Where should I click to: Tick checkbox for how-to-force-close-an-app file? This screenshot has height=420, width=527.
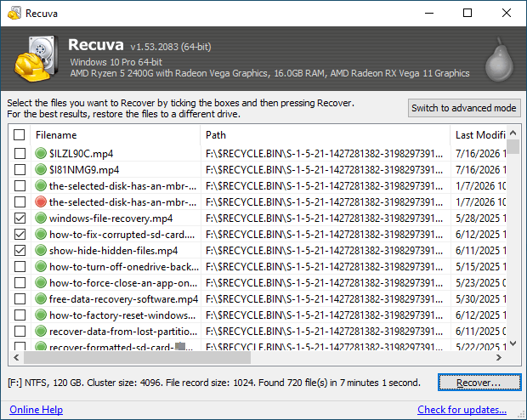click(x=20, y=282)
